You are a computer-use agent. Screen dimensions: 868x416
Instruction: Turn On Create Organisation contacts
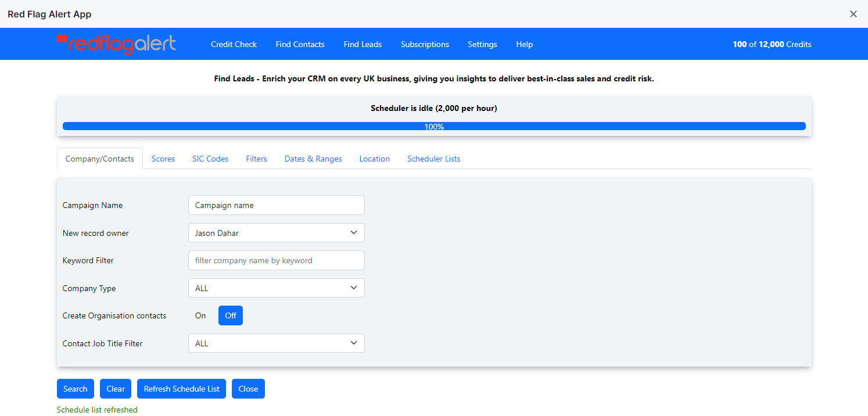pyautogui.click(x=200, y=315)
